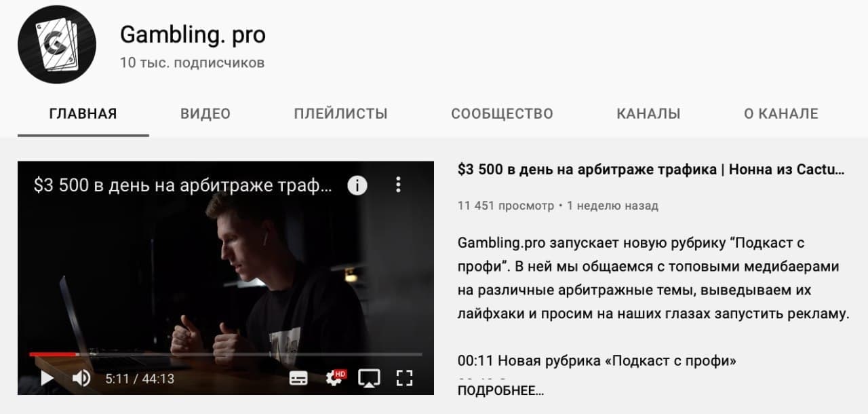
Task: Play the video with the play button
Action: (x=47, y=378)
